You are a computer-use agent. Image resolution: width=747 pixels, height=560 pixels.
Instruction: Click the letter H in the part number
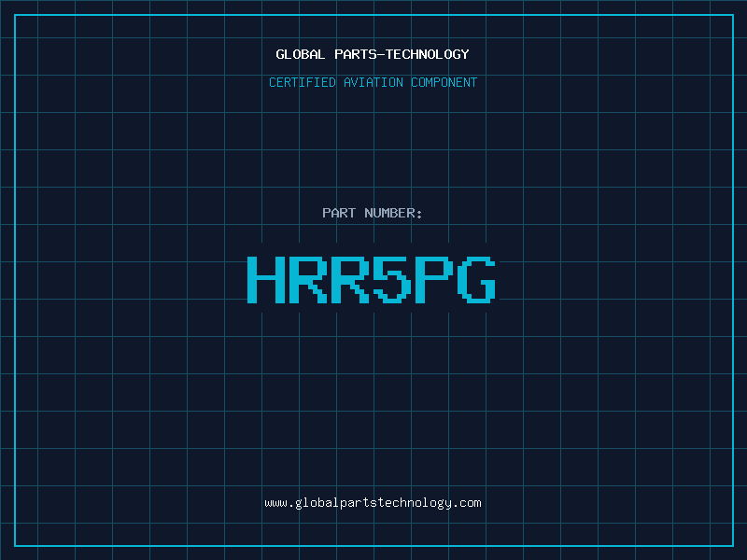(266, 279)
